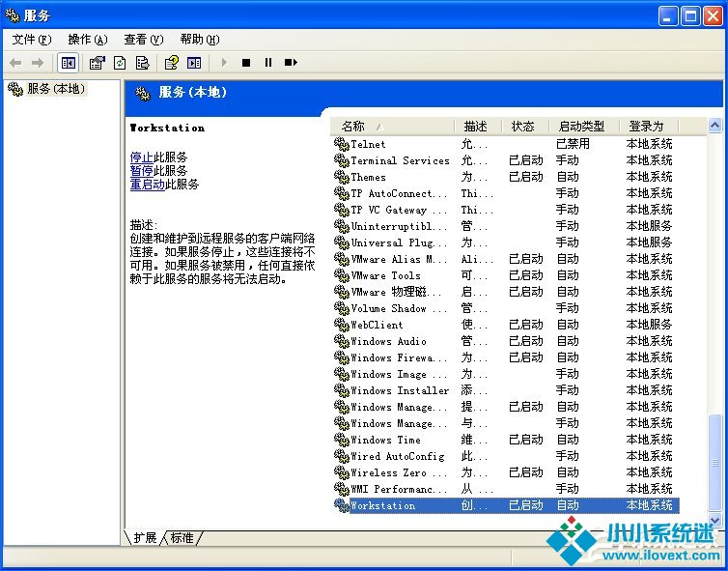Click the Services title bar gear icon
The image size is (728, 571).
(13, 15)
